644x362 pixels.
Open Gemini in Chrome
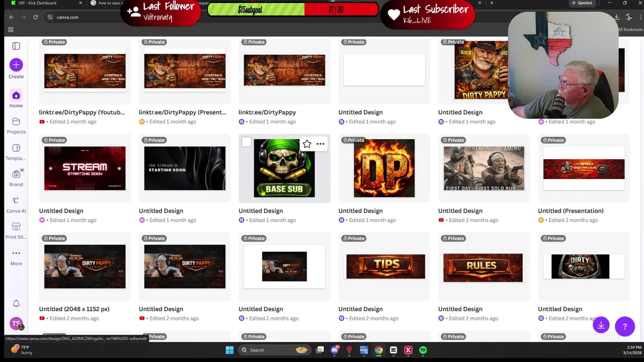point(582,3)
